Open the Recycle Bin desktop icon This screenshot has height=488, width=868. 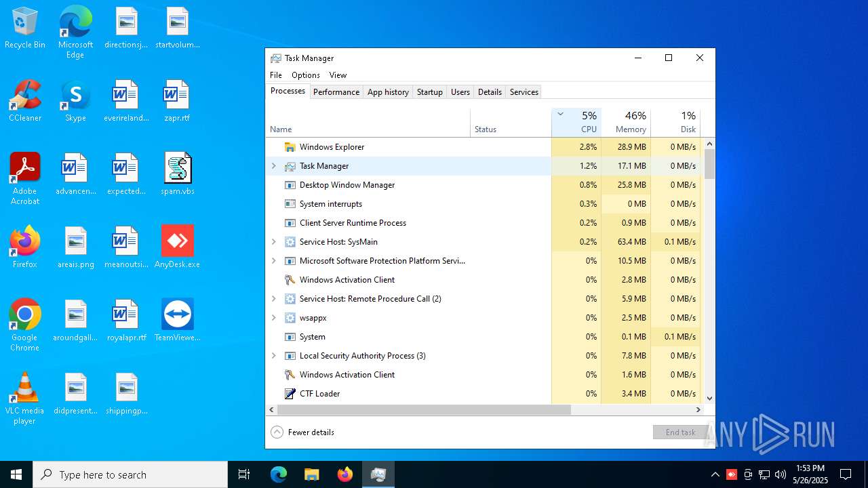pos(25,28)
